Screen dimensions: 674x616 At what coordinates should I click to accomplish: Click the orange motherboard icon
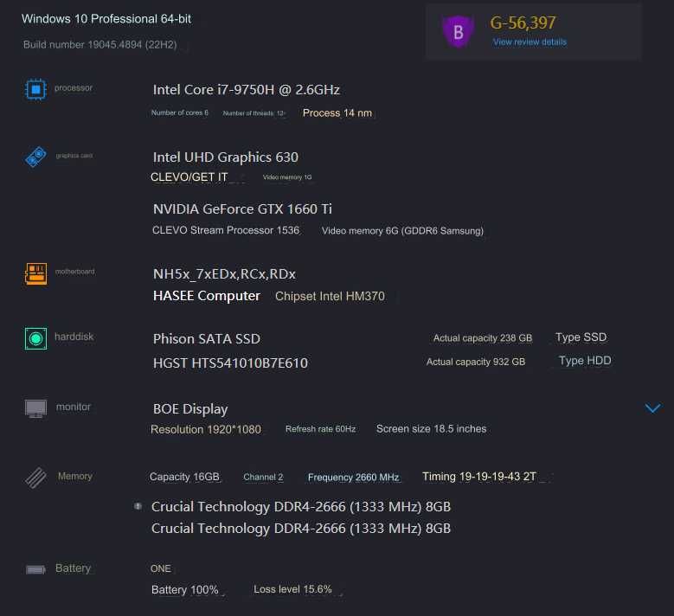35,273
